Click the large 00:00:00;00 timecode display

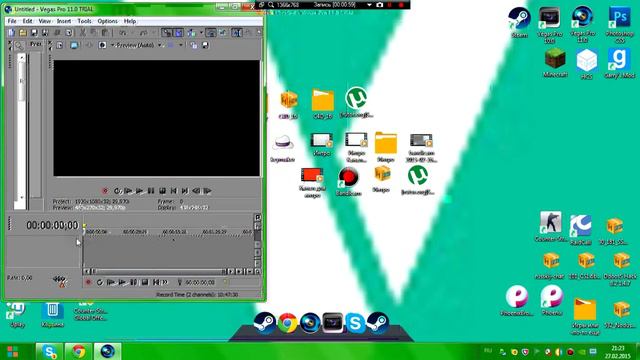tap(52, 225)
